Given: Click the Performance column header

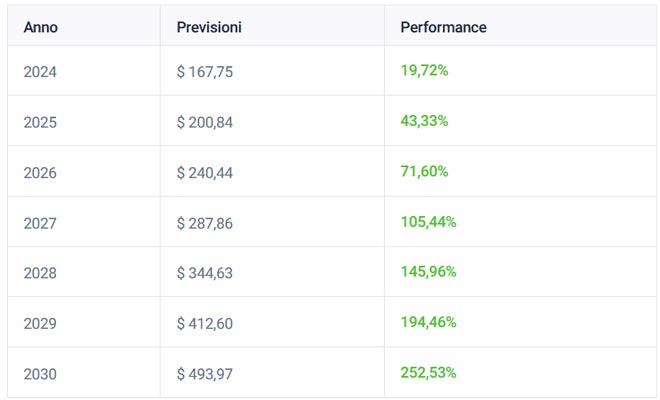Looking at the screenshot, I should pos(443,27).
